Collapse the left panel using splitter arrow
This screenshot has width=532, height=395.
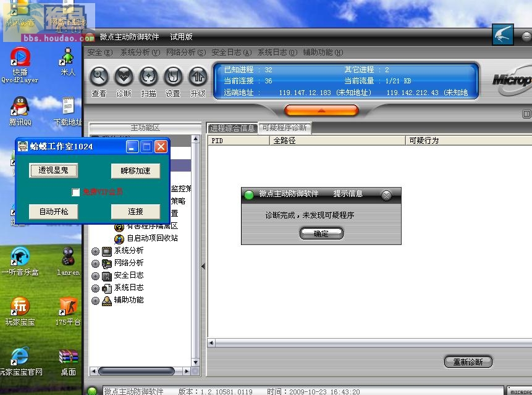(x=203, y=266)
